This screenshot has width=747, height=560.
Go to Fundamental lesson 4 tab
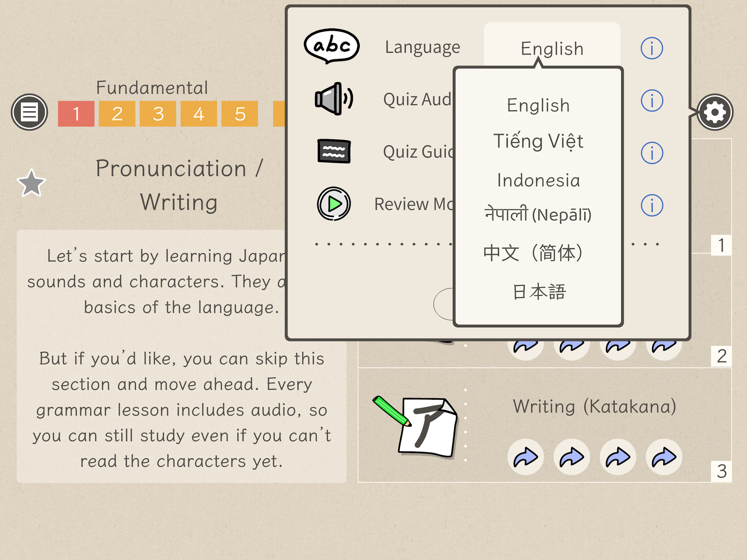[x=199, y=114]
